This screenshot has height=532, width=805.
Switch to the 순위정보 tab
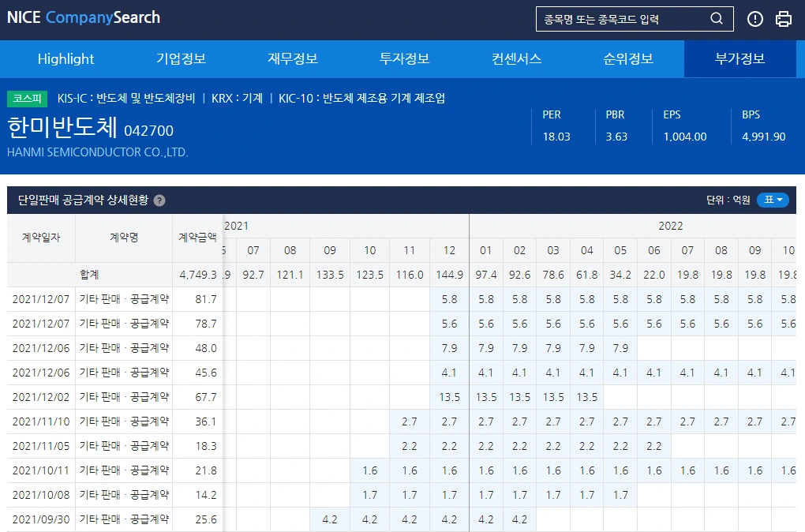627,58
